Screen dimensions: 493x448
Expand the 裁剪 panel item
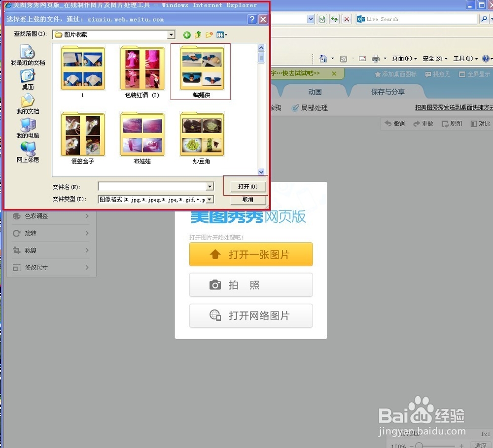pyautogui.click(x=51, y=250)
